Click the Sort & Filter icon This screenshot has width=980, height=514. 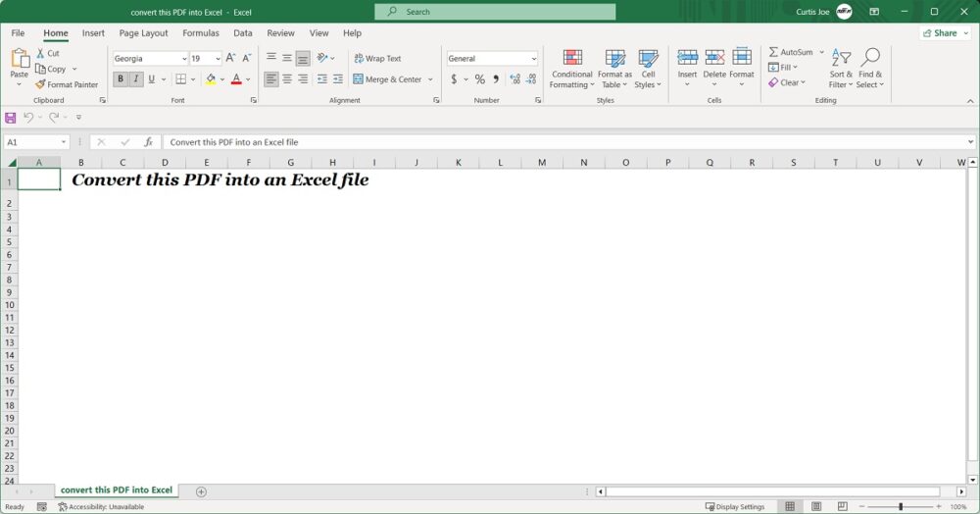(841, 58)
